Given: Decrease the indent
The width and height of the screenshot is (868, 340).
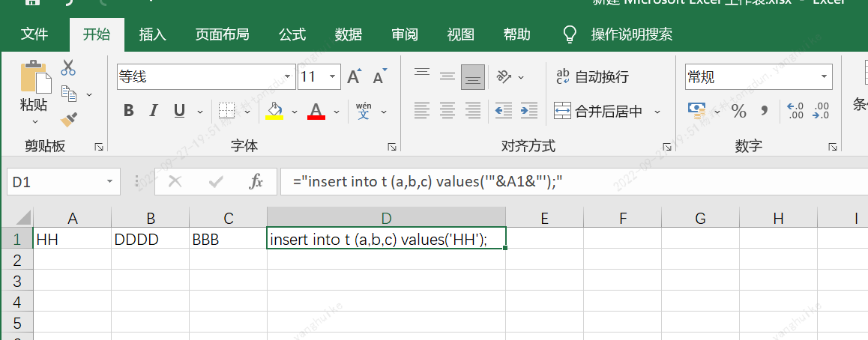Looking at the screenshot, I should 503,111.
